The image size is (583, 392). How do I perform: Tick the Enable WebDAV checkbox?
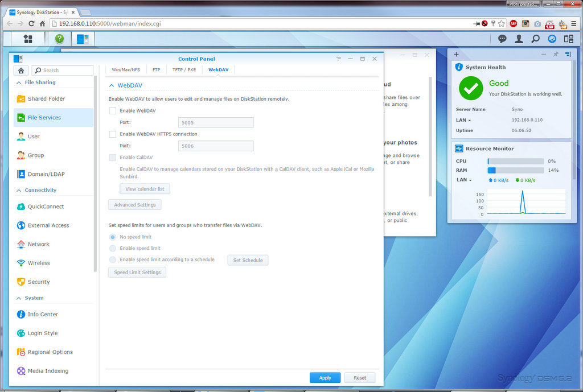coord(113,111)
